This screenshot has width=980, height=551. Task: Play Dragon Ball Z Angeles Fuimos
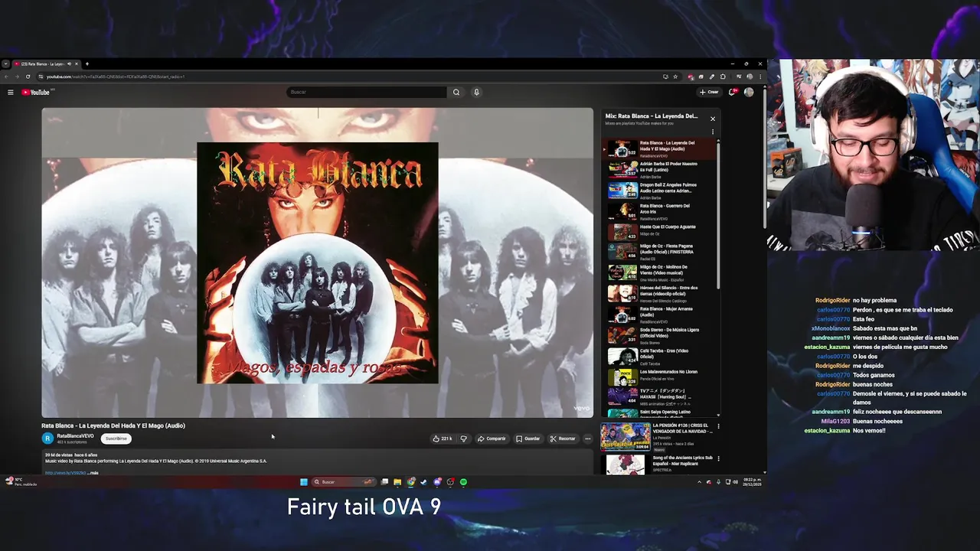click(x=660, y=191)
